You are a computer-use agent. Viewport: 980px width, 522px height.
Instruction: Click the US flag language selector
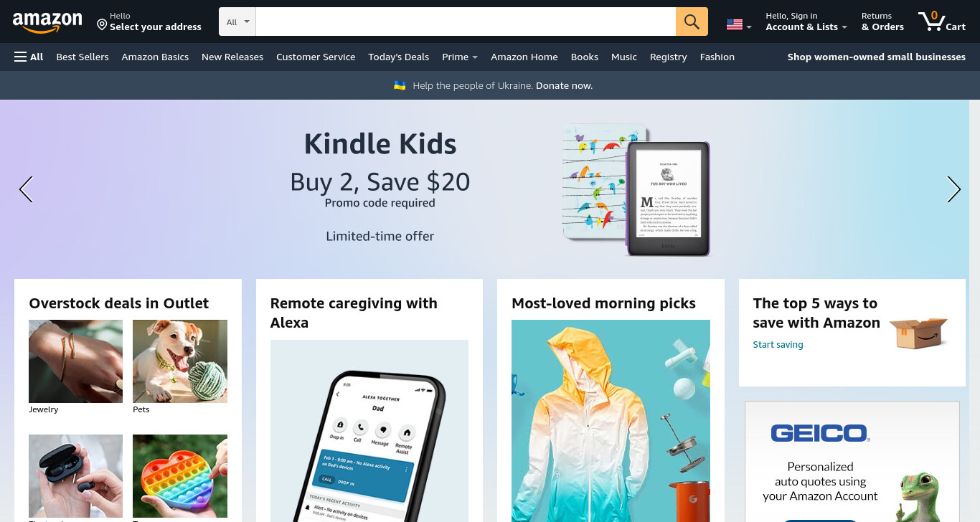(x=739, y=25)
